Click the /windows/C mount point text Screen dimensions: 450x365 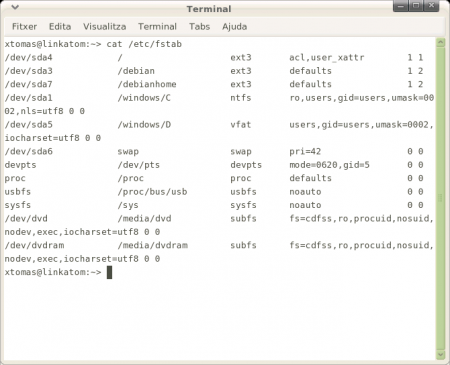point(144,98)
